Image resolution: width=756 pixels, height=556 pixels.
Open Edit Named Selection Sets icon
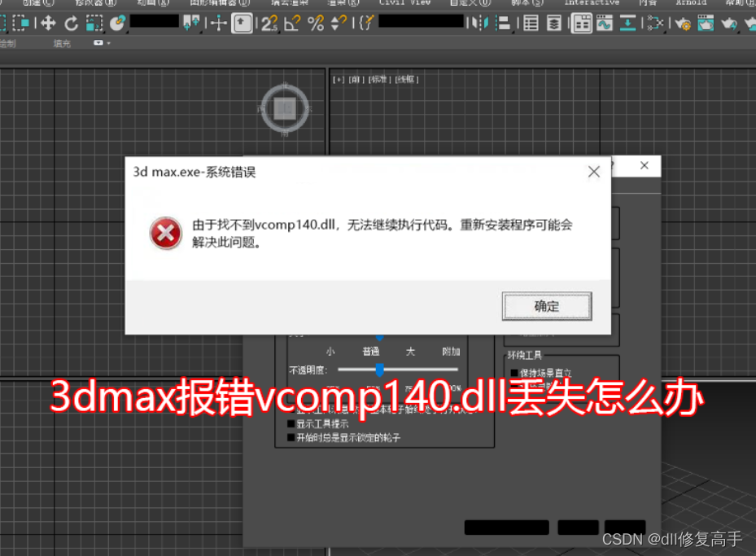[x=366, y=23]
